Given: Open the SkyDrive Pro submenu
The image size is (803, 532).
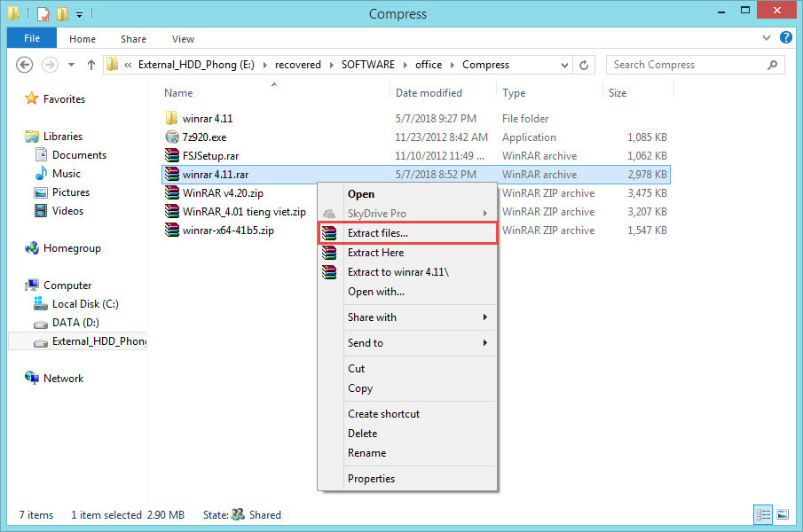Looking at the screenshot, I should pos(407,214).
